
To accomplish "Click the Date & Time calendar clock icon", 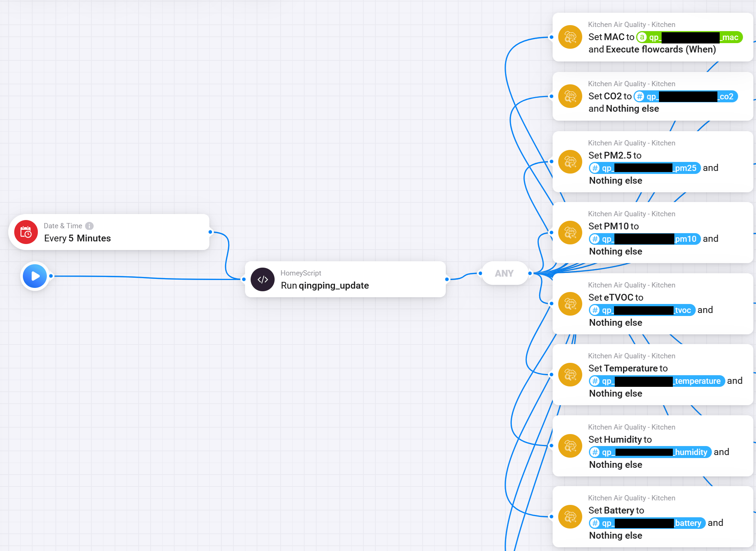I will [x=26, y=232].
